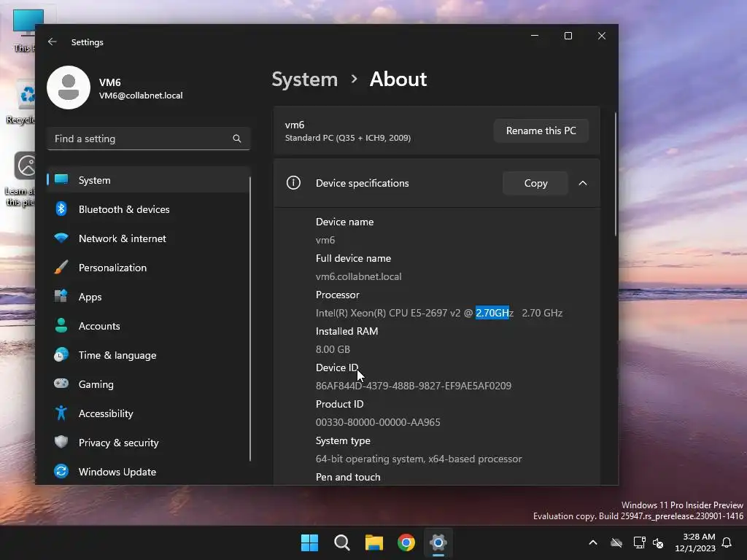747x560 pixels.
Task: Launch Google Chrome from taskbar
Action: [406, 542]
